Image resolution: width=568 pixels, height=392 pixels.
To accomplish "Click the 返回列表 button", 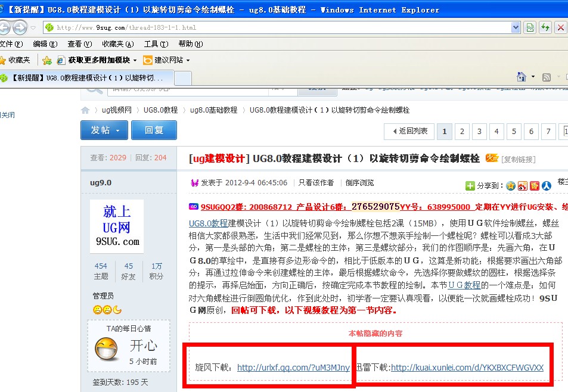I will pos(409,132).
